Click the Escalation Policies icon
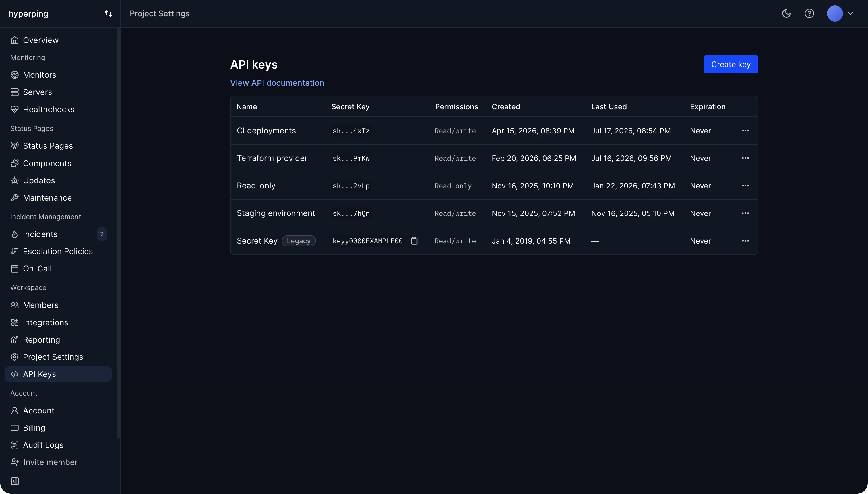 15,251
